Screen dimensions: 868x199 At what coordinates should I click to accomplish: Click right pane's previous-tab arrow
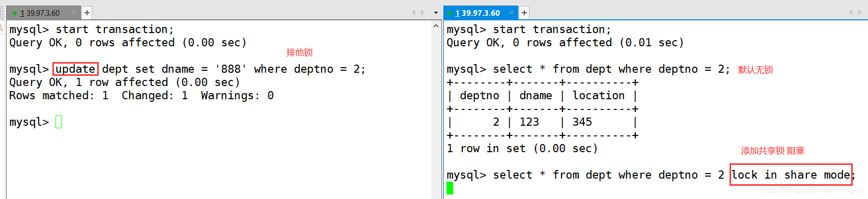(851, 13)
